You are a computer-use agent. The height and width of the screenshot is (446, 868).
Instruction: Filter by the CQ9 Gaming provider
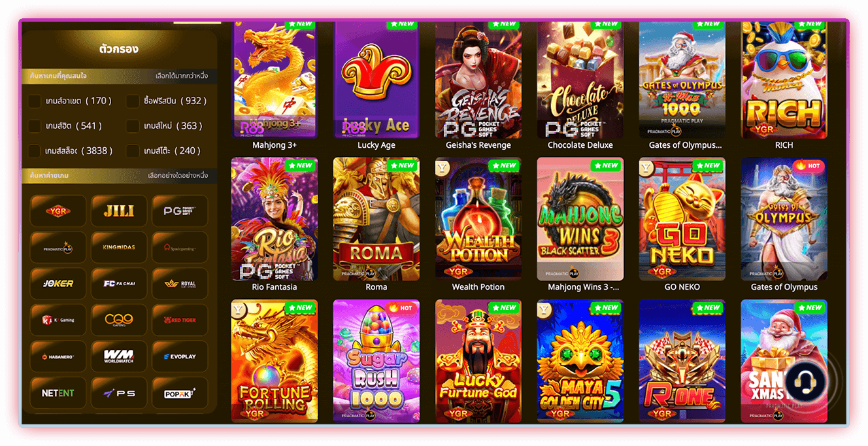(x=119, y=320)
